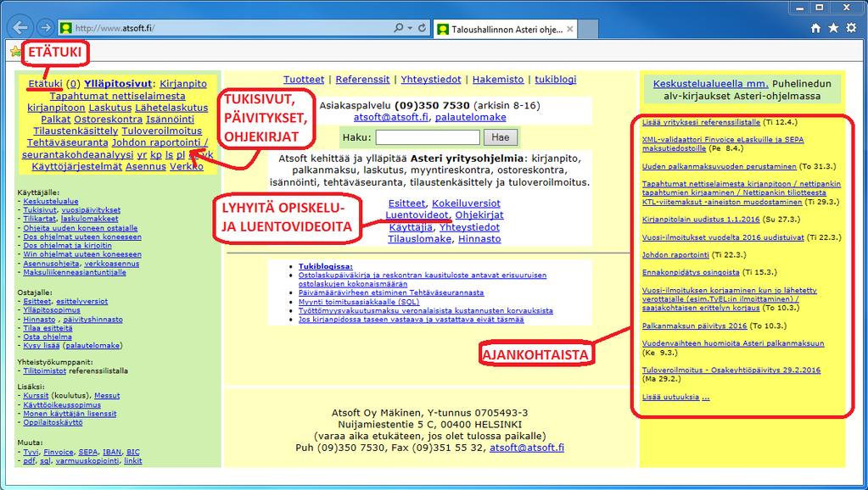
Task: Open Palkanmaksun päivitys 2016 news link
Action: (694, 326)
